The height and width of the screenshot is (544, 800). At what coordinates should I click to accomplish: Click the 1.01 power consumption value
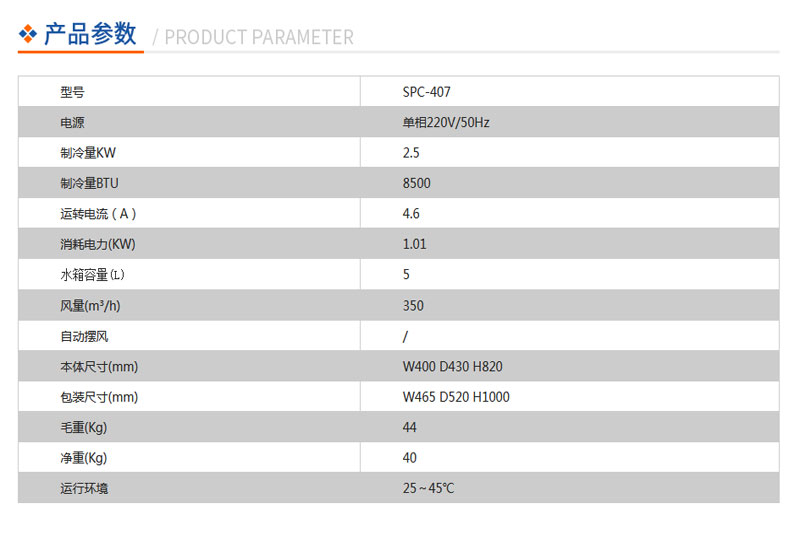point(414,244)
